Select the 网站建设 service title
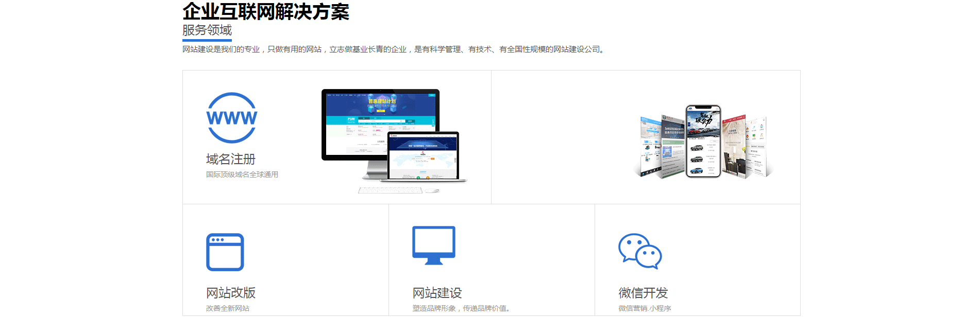 pos(437,293)
